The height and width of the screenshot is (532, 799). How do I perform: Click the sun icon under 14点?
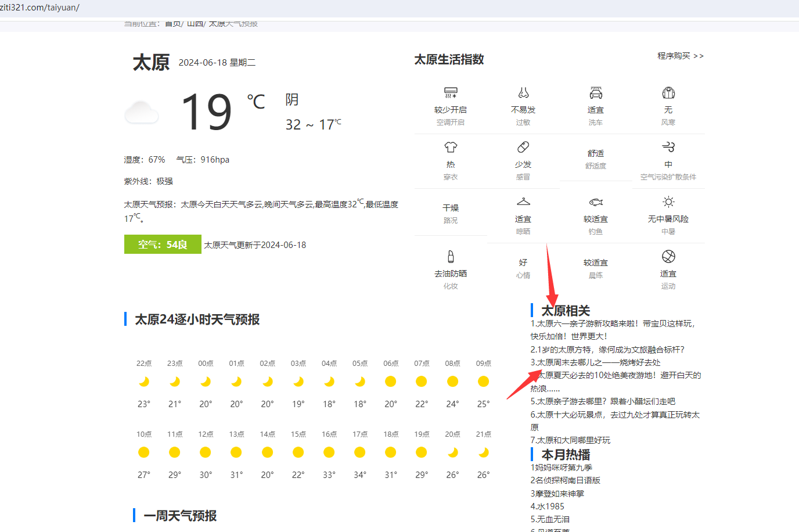click(267, 452)
